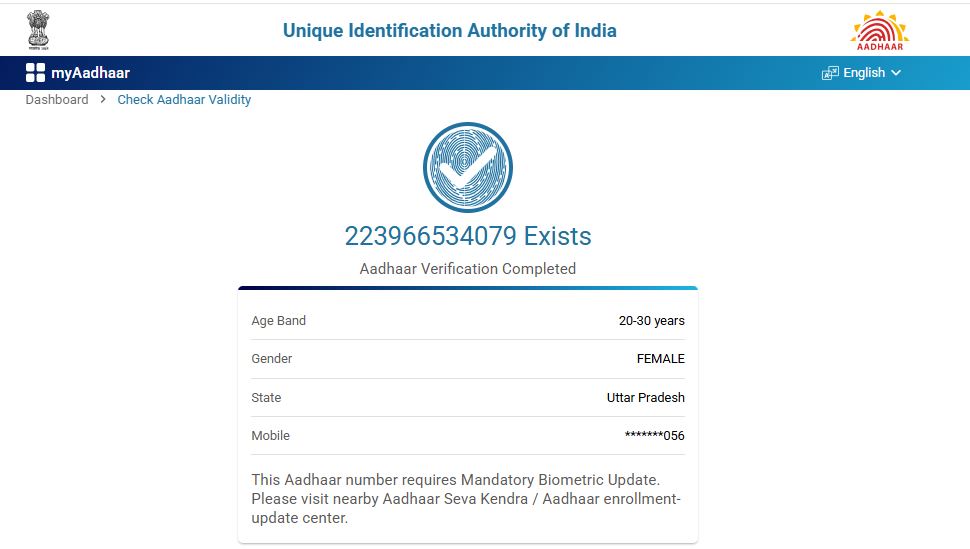Click the masked mobile number ending 056
The image size is (970, 549).
(654, 436)
